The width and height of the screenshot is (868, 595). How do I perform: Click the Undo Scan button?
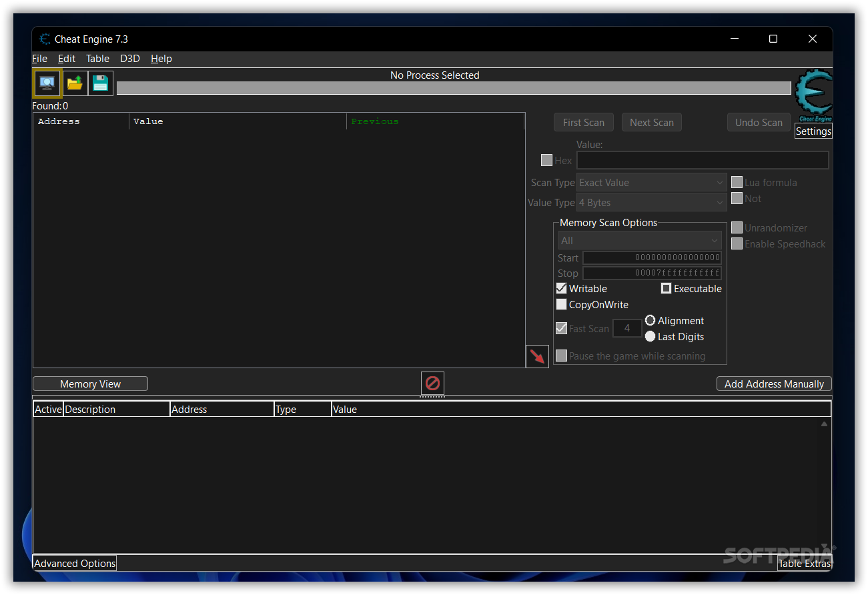759,122
